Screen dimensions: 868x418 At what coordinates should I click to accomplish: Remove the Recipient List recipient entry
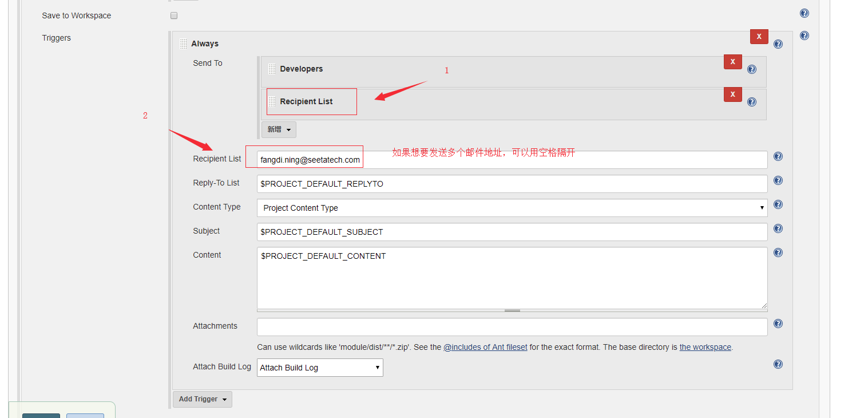733,94
